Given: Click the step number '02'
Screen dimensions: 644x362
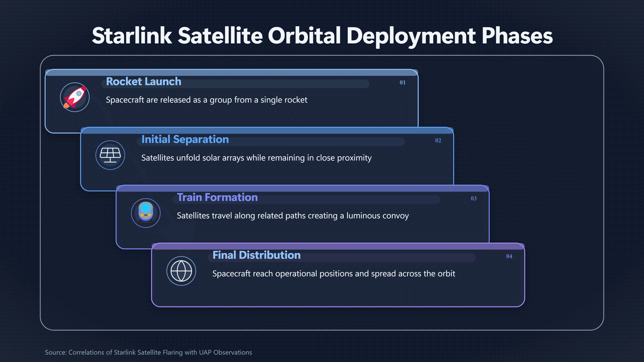Looking at the screenshot, I should tap(438, 141).
